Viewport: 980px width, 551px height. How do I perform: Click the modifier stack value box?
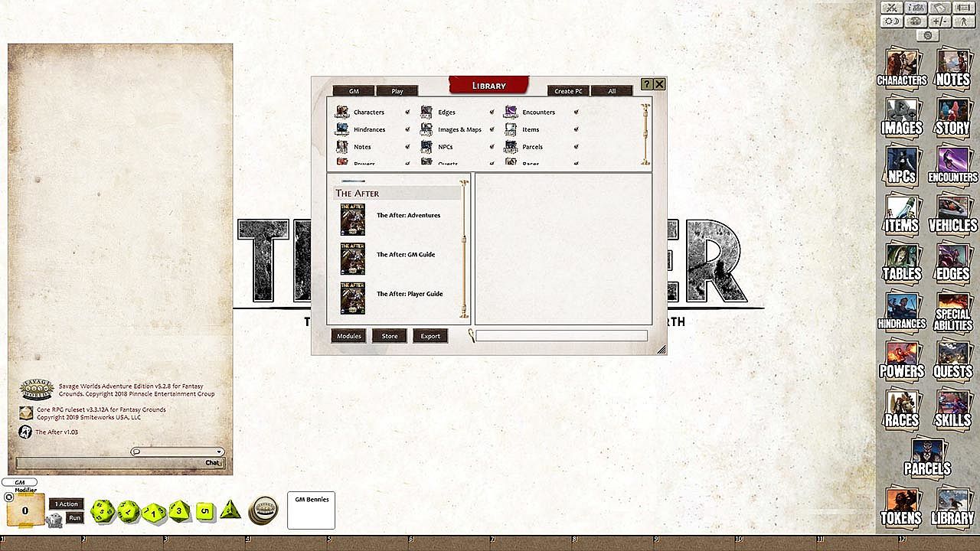point(24,510)
